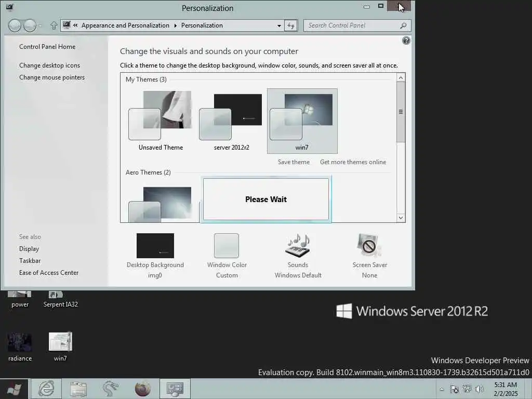Open the win7 desktop theme file

click(60, 347)
